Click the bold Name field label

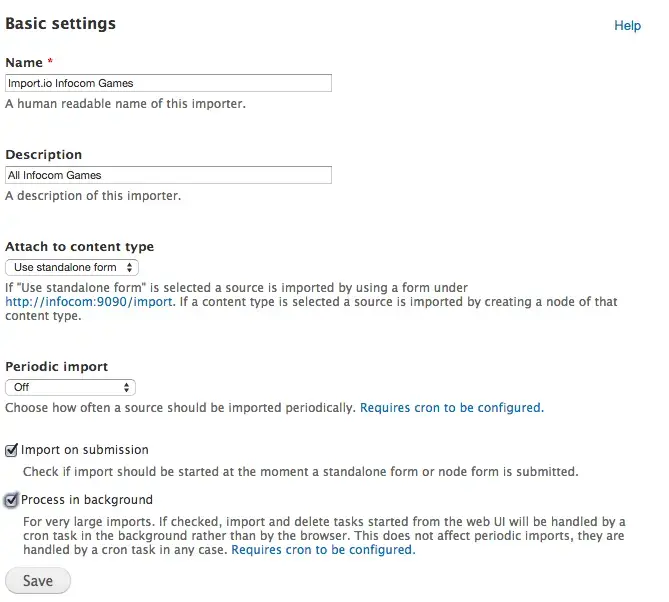pyautogui.click(x=24, y=62)
